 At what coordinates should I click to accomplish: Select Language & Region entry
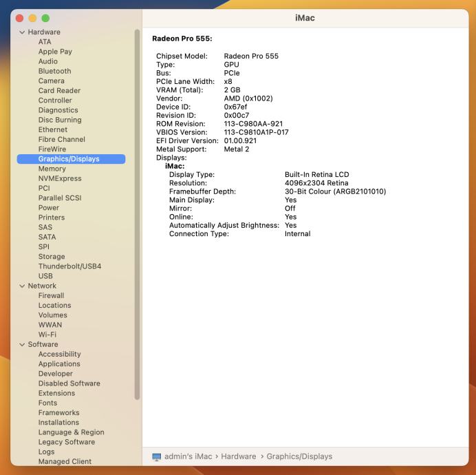click(71, 432)
